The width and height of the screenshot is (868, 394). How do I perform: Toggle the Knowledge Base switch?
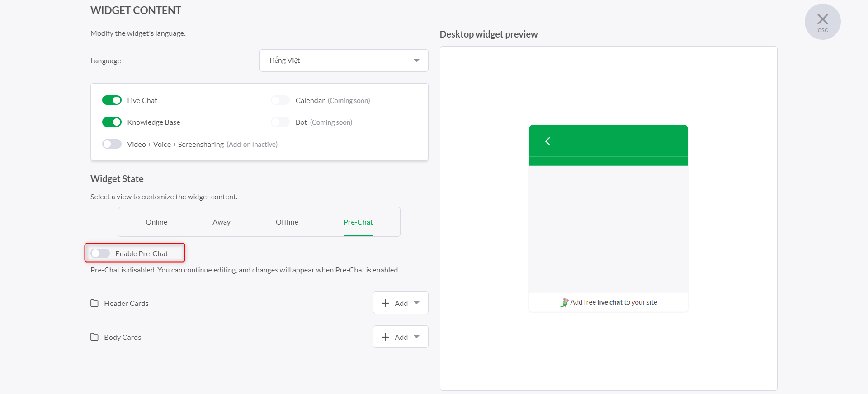[x=112, y=122]
